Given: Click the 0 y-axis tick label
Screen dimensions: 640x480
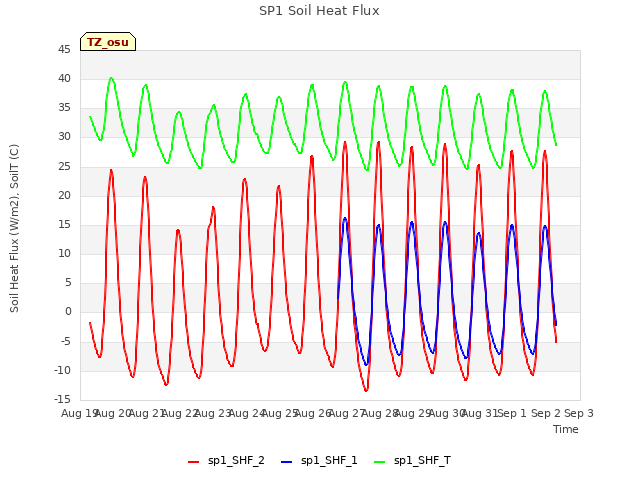Looking at the screenshot, I should pos(68,312).
